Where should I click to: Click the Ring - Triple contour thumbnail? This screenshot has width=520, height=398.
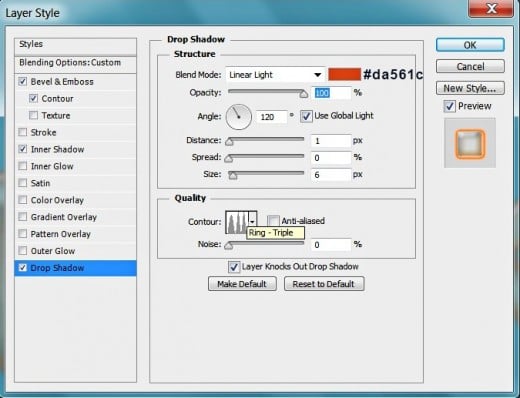(x=237, y=222)
